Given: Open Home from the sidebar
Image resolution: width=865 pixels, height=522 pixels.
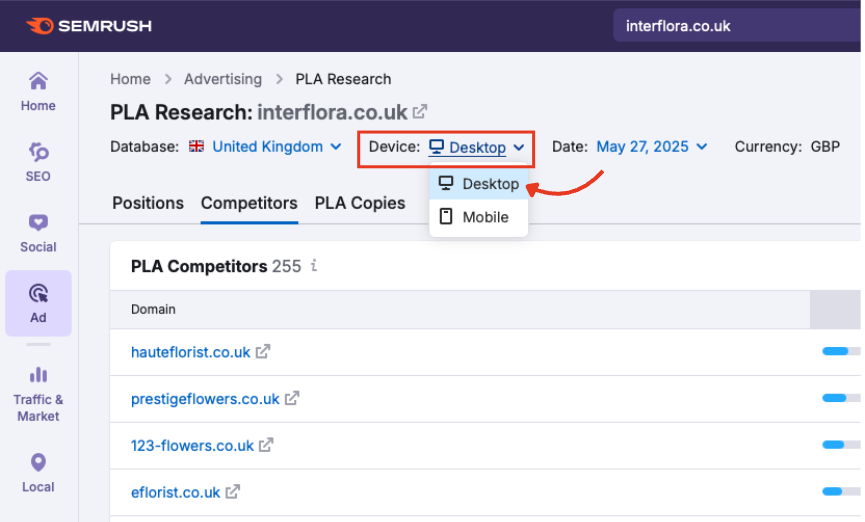Looking at the screenshot, I should click(38, 90).
